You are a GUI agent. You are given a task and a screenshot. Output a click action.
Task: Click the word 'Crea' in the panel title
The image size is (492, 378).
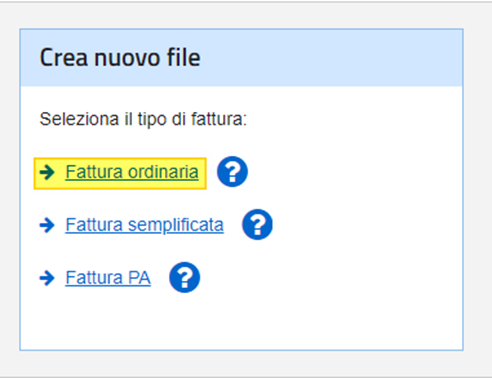point(64,58)
